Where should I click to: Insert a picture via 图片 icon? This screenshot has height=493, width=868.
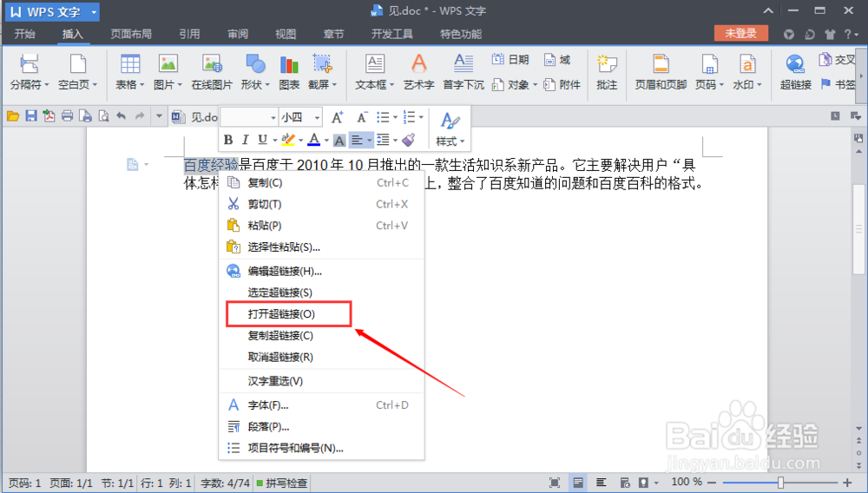168,64
